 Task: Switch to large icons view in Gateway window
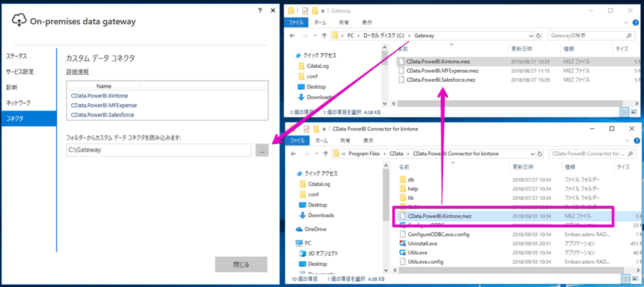pos(633,112)
